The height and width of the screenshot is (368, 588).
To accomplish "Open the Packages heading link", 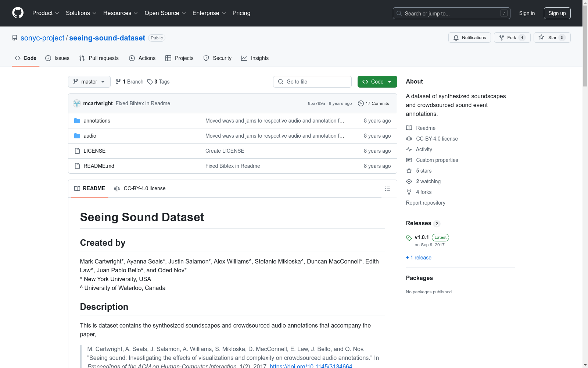I will (419, 278).
